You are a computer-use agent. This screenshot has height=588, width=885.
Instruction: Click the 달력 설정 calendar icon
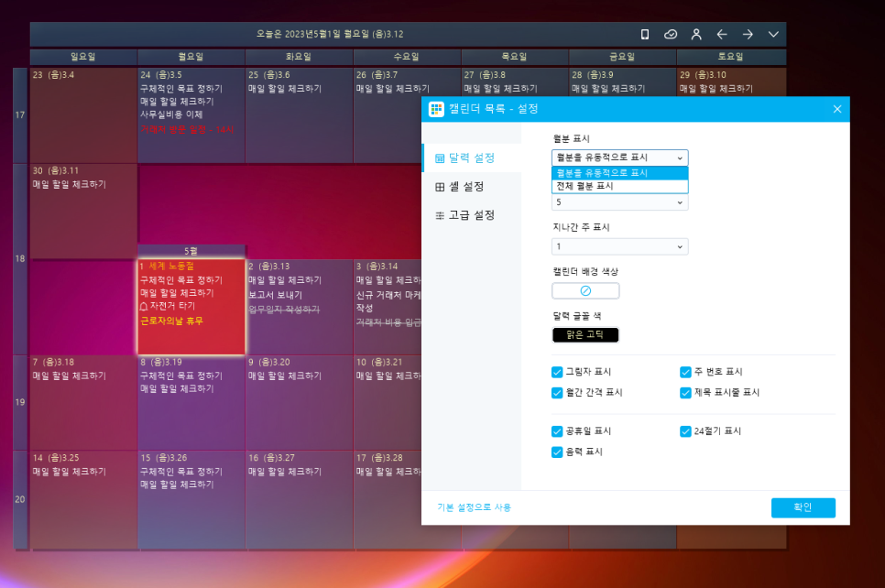coord(440,158)
